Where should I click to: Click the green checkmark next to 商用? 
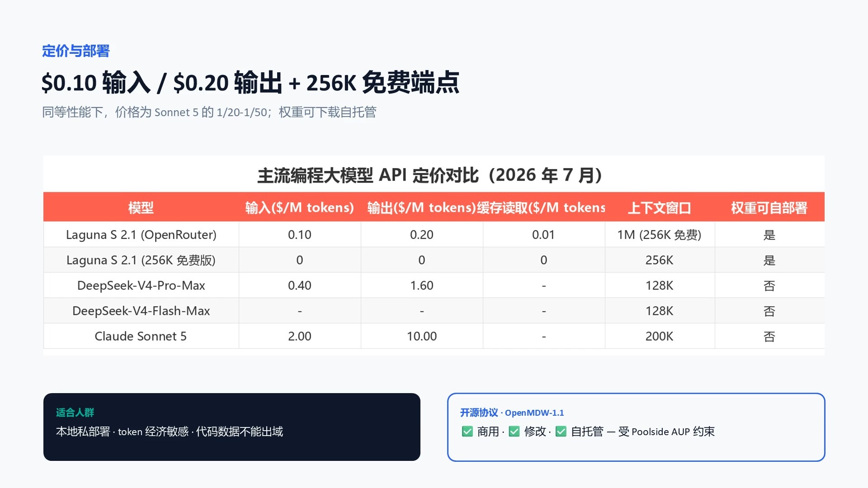(467, 432)
